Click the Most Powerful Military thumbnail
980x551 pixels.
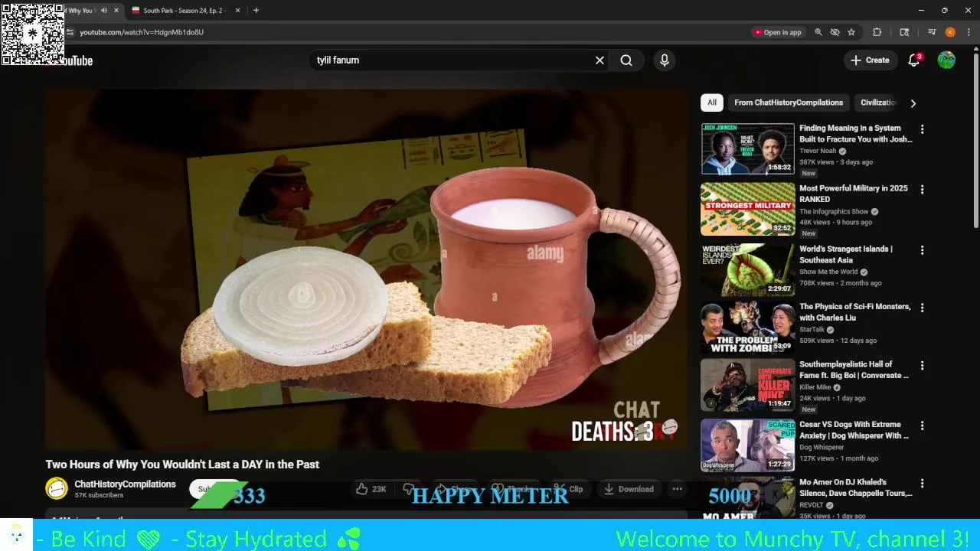click(748, 209)
